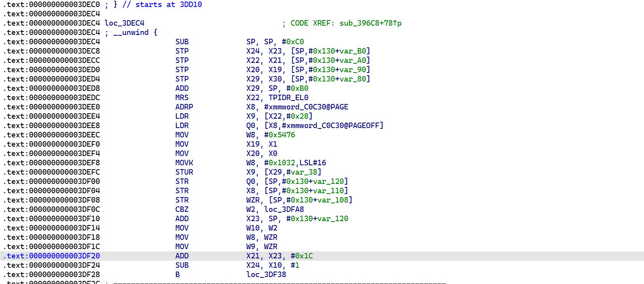Follow the loc_3DFA8 target in CBZ
Viewport: 644px width, 284px height.
tap(284, 210)
